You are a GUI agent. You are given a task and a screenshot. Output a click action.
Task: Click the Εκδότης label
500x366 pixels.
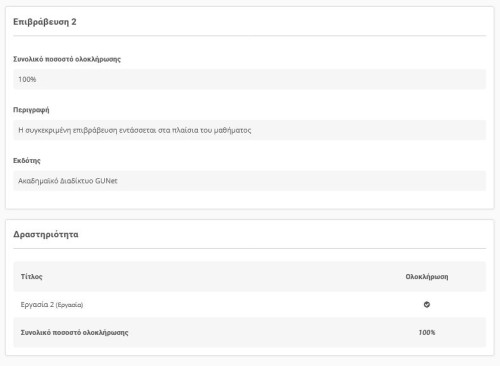pos(27,161)
